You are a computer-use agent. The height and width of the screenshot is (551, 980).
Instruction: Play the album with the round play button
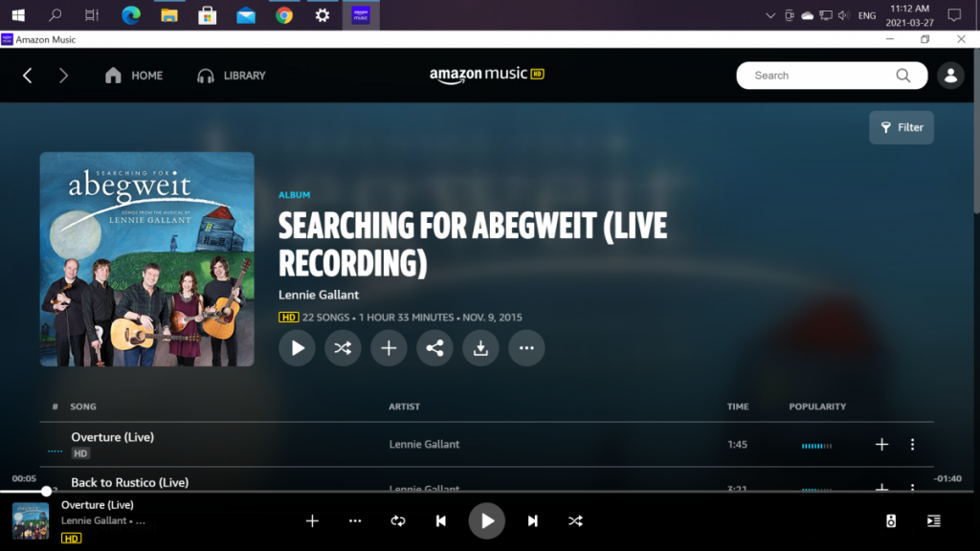tap(297, 348)
